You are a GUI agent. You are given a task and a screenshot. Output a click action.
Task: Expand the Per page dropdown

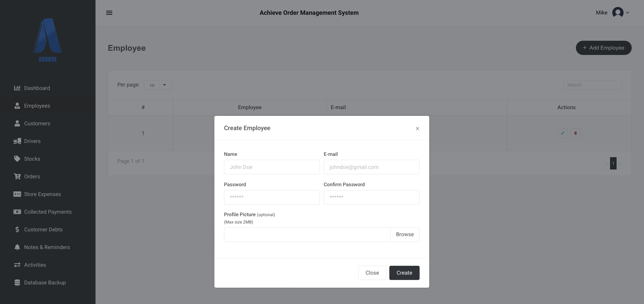(158, 85)
